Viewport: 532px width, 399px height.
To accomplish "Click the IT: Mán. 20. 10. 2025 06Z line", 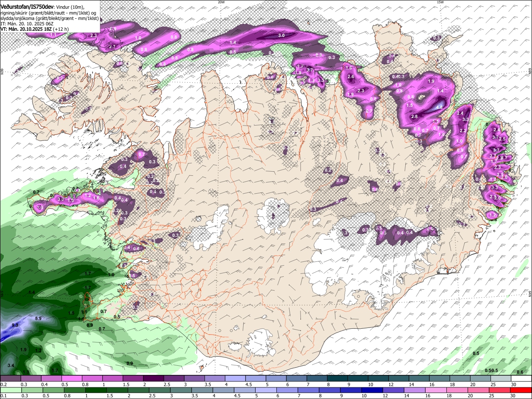I will (27, 24).
